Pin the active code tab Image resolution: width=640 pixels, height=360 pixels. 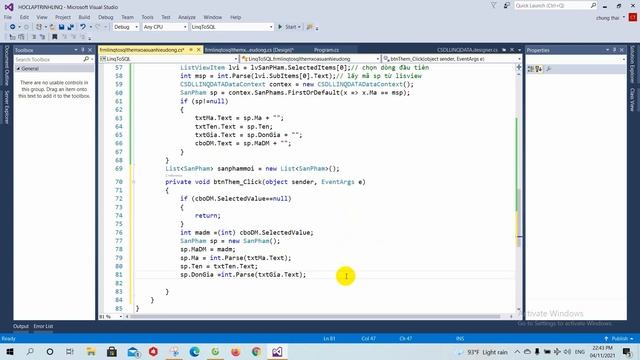[191, 50]
